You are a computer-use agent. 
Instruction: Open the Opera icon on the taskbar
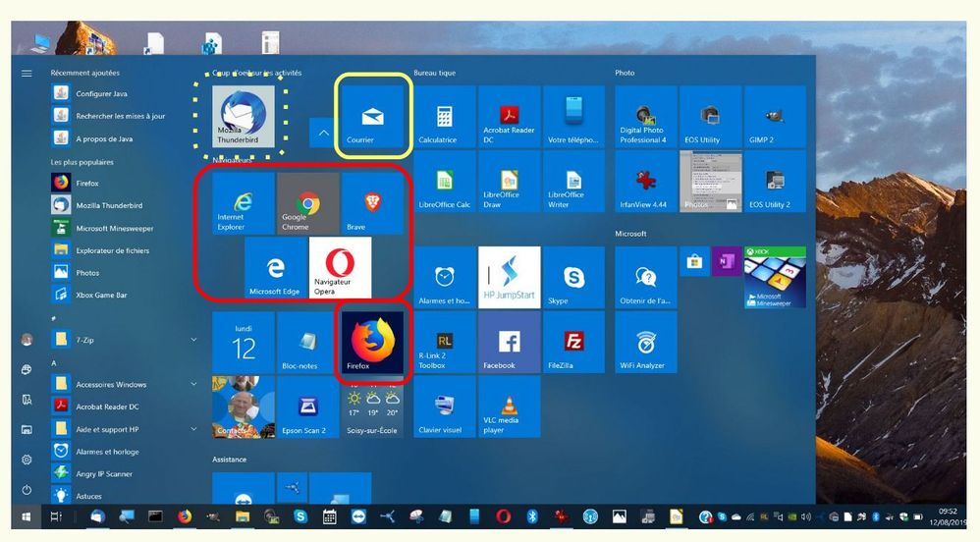coord(503,516)
